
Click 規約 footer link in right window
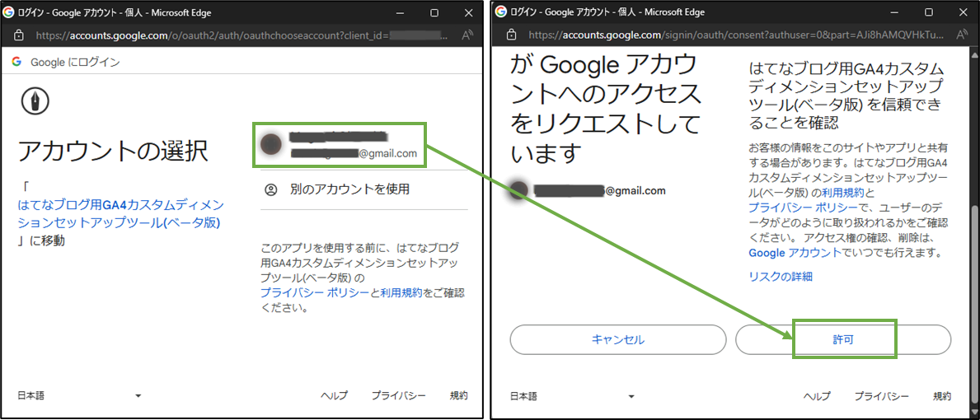(942, 395)
